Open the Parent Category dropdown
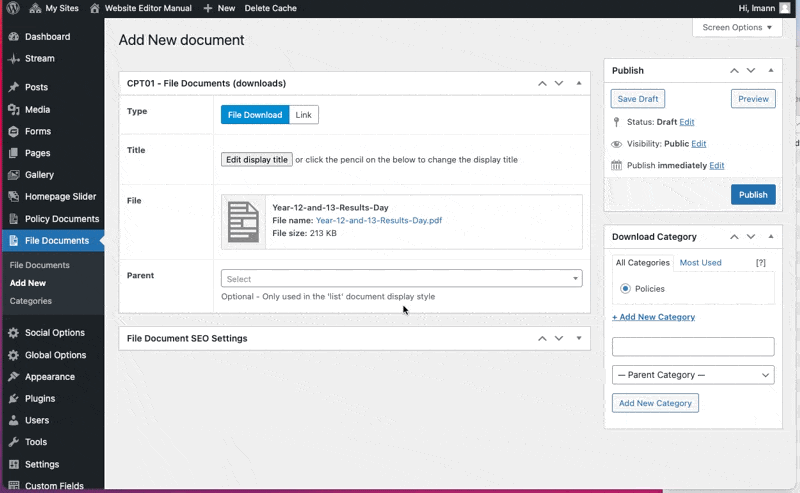800x493 pixels. tap(693, 375)
